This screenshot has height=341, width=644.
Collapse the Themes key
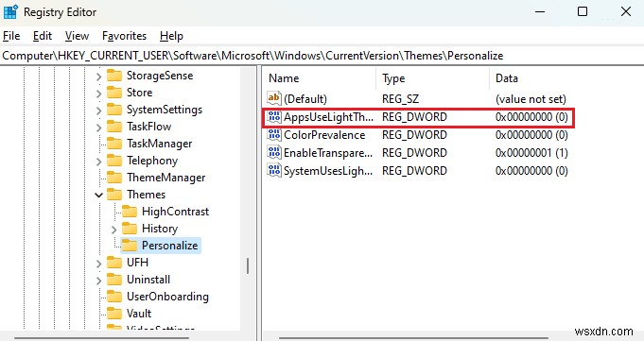[x=98, y=195]
